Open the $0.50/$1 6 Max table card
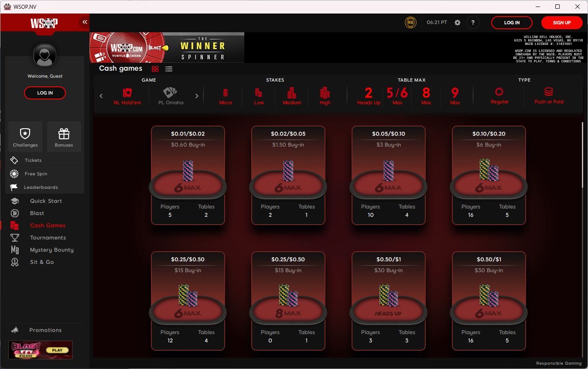 489,301
